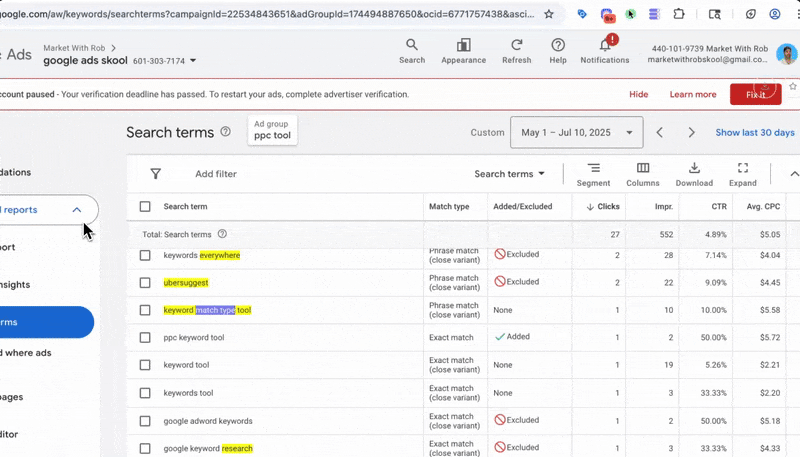Sort by Impr. column header

(x=664, y=207)
